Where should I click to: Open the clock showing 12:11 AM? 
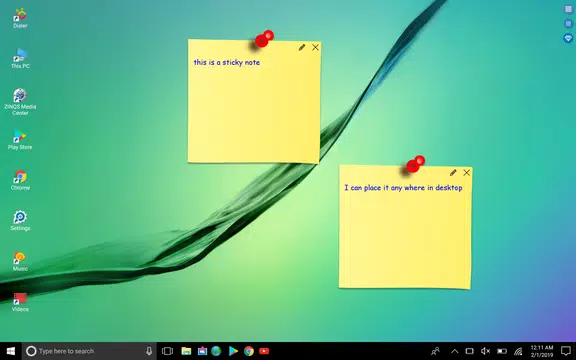(542, 351)
